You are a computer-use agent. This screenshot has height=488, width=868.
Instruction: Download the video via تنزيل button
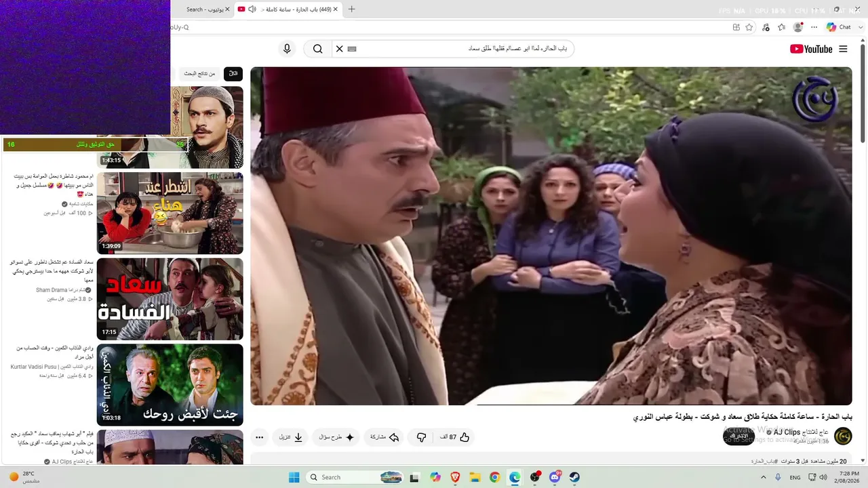pyautogui.click(x=290, y=437)
